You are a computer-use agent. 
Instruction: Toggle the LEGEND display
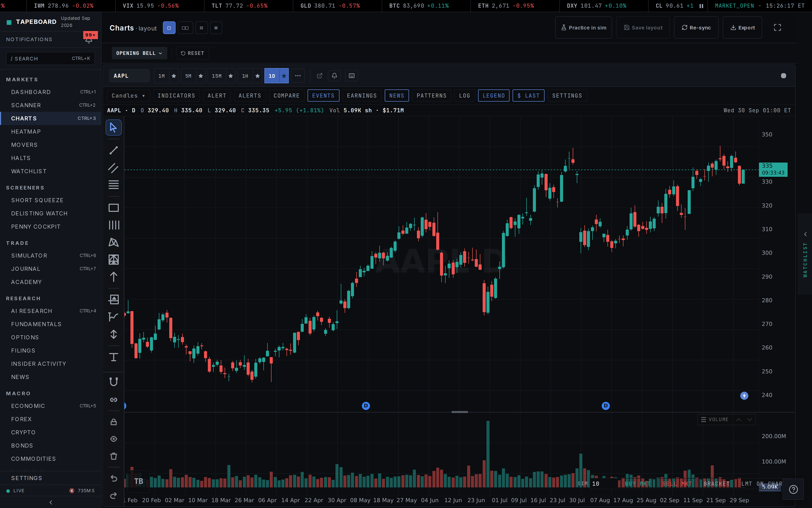[494, 96]
